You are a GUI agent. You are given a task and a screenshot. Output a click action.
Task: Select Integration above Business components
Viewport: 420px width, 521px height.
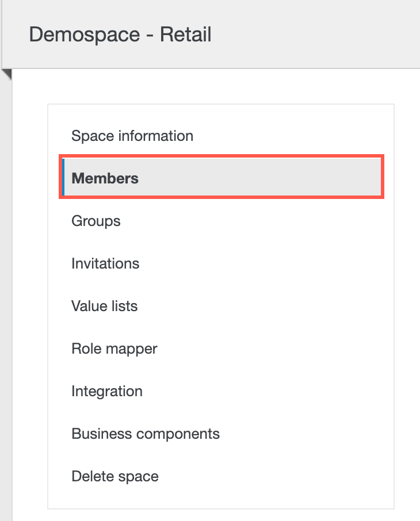point(106,391)
